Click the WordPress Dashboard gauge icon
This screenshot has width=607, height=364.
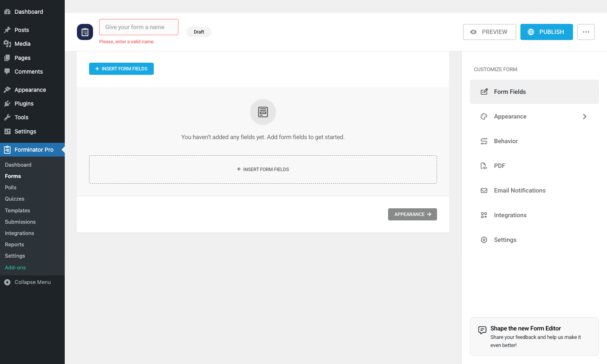pyautogui.click(x=7, y=12)
